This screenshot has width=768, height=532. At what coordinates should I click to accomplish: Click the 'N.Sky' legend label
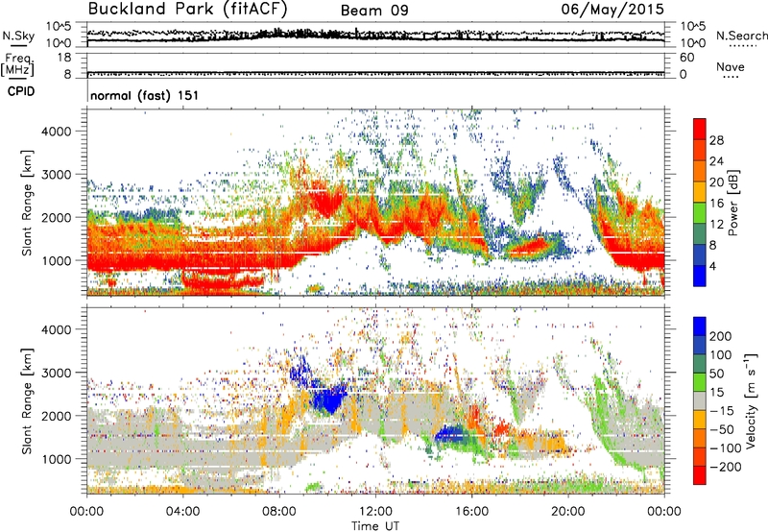[18, 36]
